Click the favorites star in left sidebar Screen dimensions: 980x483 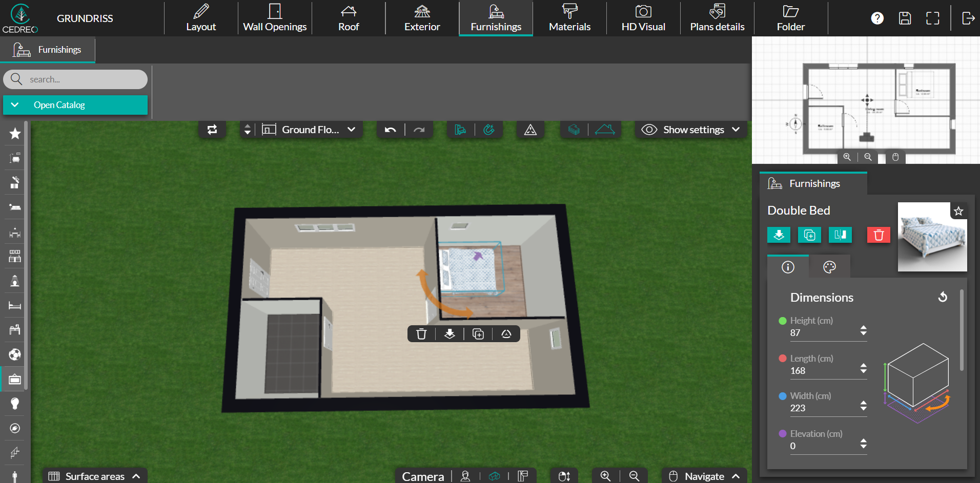point(15,134)
